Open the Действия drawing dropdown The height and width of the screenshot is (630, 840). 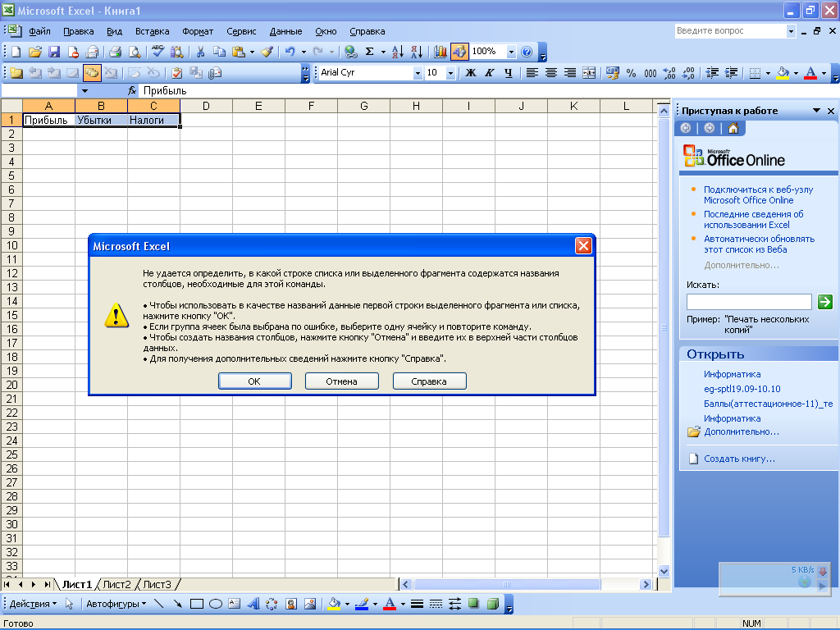point(33,604)
